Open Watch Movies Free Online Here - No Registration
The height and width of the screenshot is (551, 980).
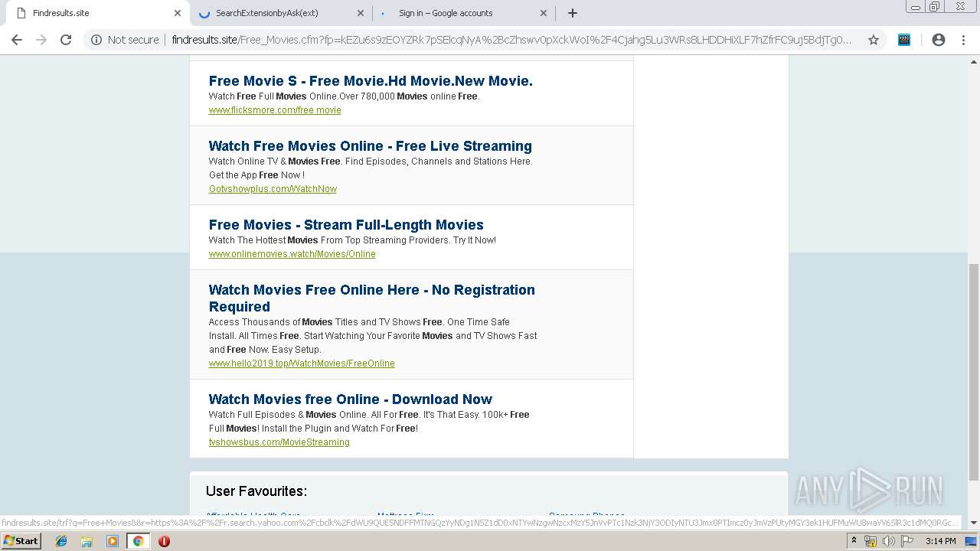(x=372, y=298)
